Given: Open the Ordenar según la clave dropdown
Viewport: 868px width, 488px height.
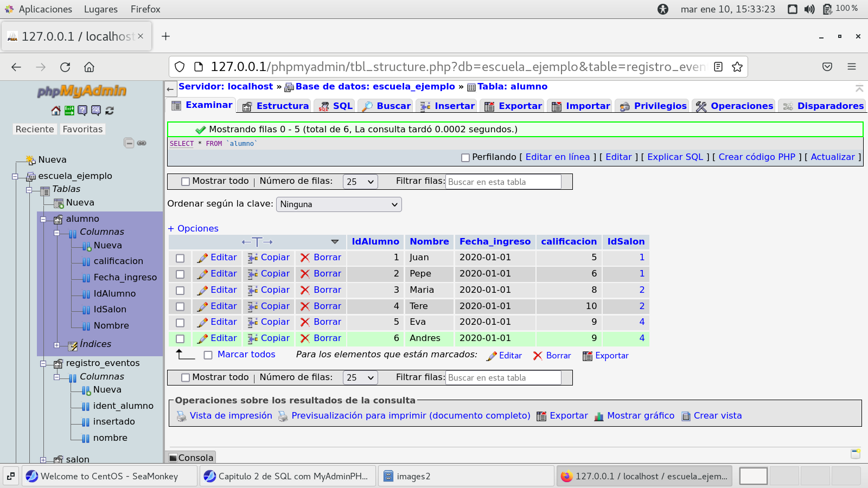Looking at the screenshot, I should point(339,204).
